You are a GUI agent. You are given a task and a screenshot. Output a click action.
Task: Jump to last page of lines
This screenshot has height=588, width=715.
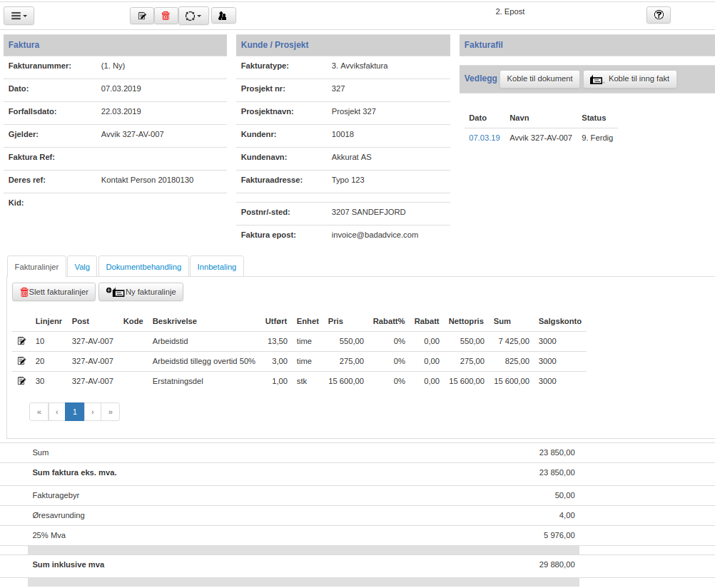click(111, 412)
